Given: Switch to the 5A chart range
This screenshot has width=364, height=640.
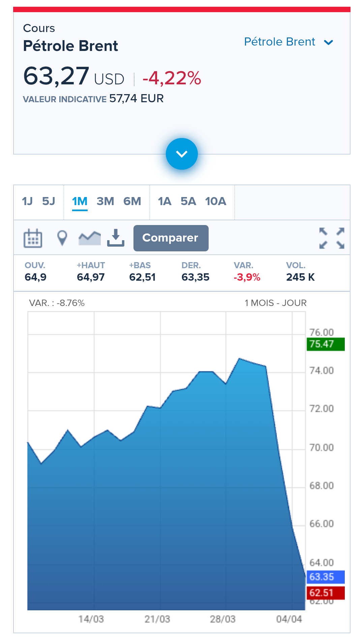Looking at the screenshot, I should tap(188, 201).
